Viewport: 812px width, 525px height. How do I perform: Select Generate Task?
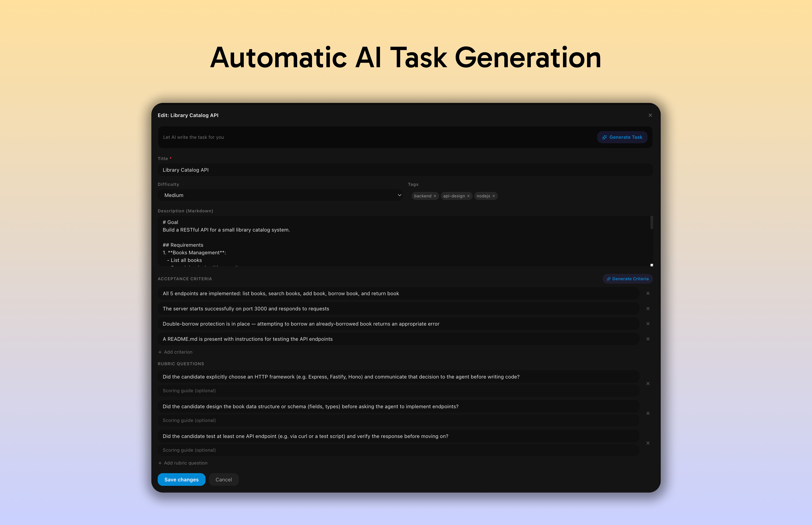[x=622, y=137]
